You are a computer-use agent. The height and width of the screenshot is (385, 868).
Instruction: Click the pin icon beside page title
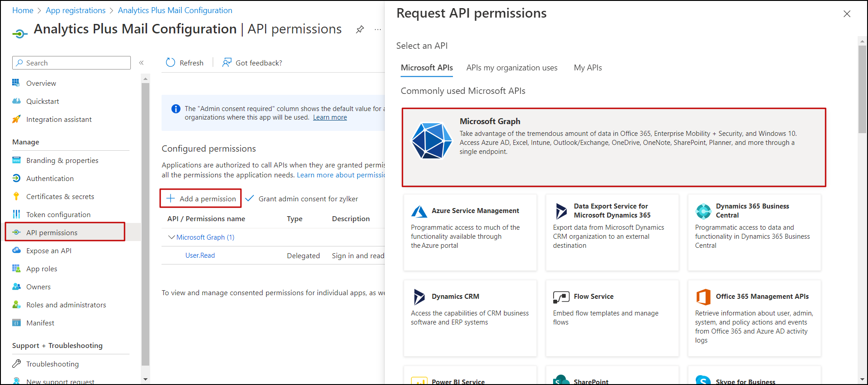(360, 30)
